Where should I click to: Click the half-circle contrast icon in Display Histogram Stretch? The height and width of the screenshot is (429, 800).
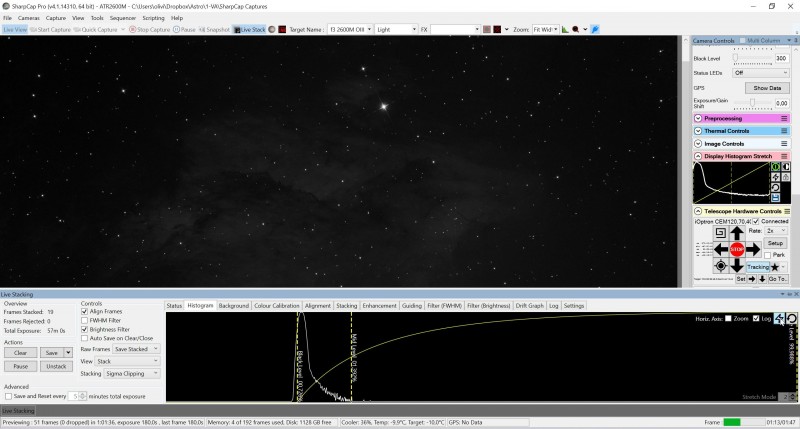pyautogui.click(x=786, y=167)
